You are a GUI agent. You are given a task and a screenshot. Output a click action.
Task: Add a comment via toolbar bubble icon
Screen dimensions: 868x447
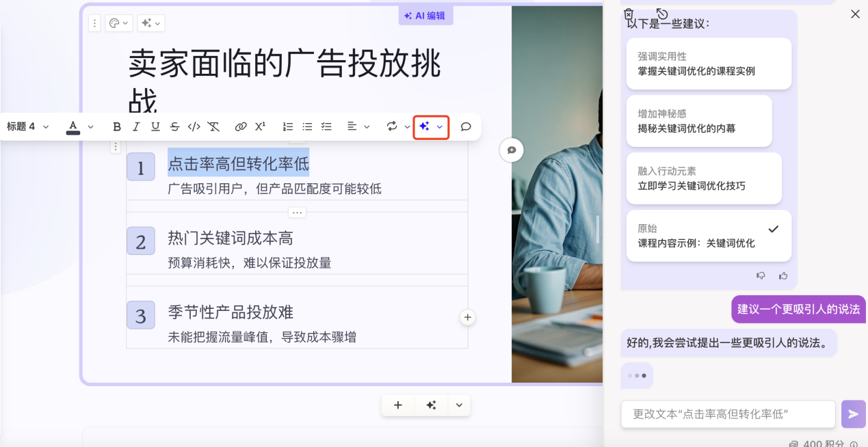pyautogui.click(x=466, y=126)
